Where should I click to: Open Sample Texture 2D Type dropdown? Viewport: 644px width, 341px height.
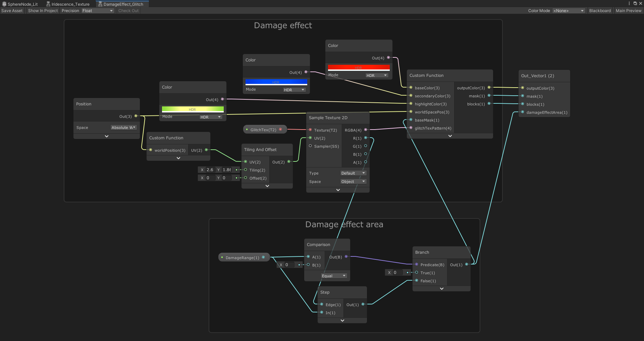click(x=353, y=173)
